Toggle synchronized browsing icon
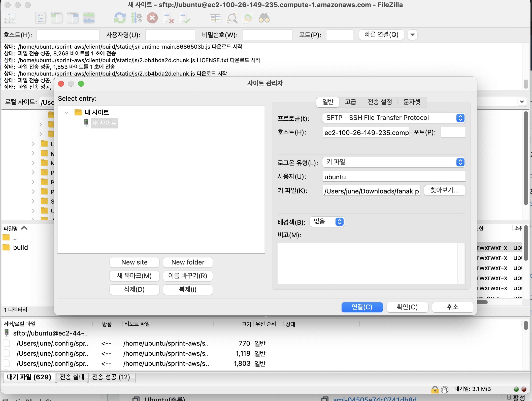The width and height of the screenshot is (532, 401). [248, 18]
